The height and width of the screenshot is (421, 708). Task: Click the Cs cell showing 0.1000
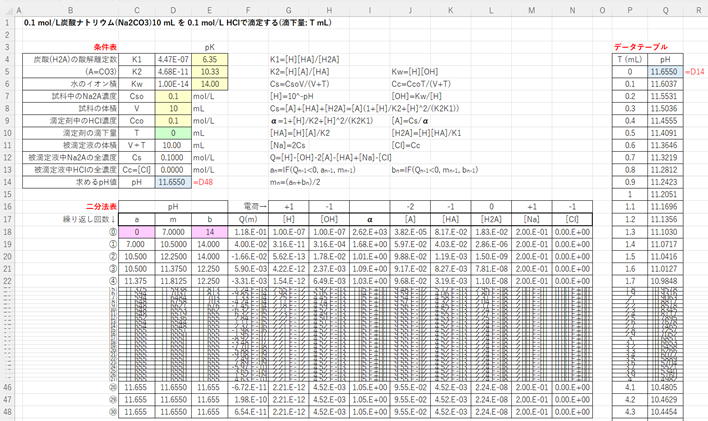pyautogui.click(x=173, y=158)
